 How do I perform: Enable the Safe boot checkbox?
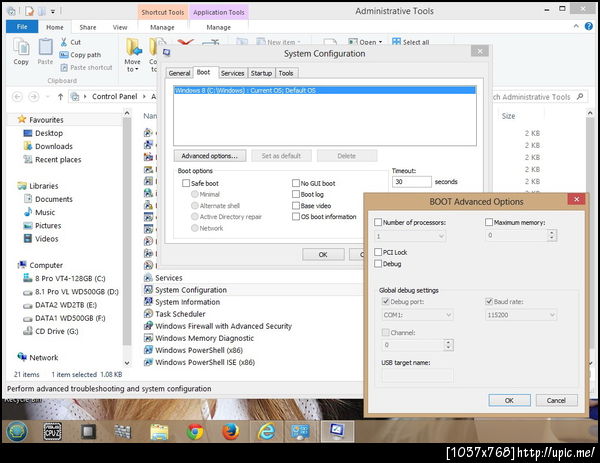[186, 183]
